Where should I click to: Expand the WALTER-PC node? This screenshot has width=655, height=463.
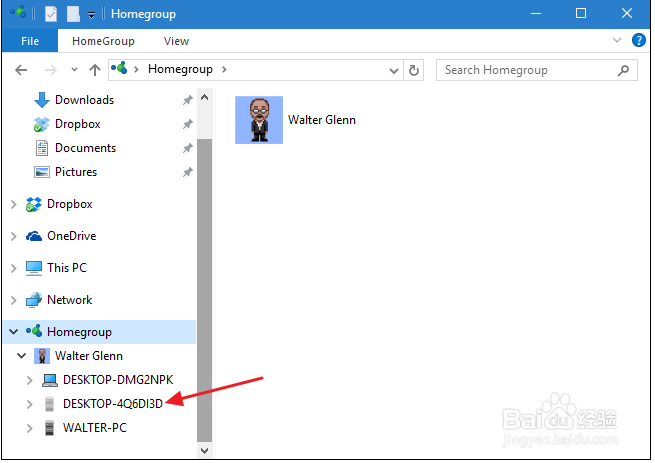pyautogui.click(x=29, y=428)
